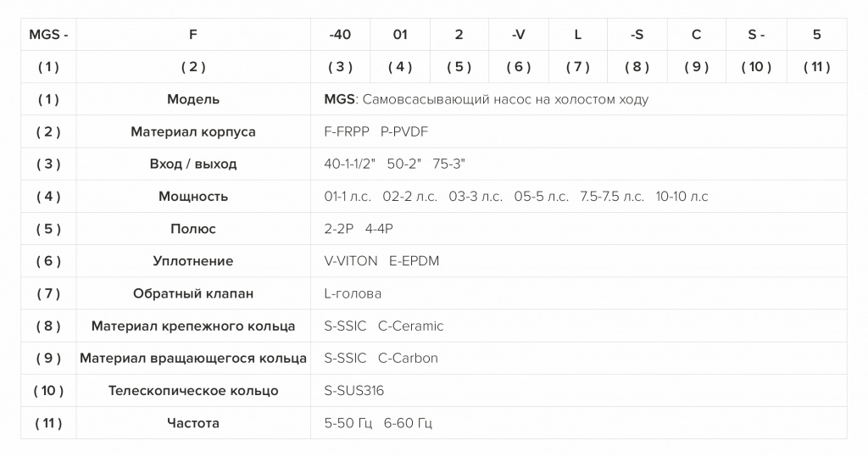The width and height of the screenshot is (868, 457).
Task: Click the 'Полюс' row label
Action: 193,229
